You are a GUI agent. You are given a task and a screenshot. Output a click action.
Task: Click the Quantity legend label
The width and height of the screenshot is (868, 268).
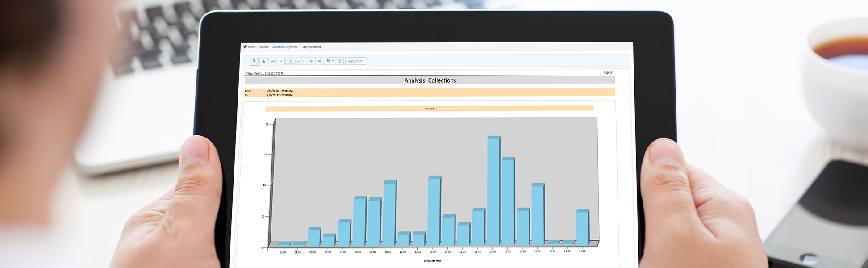point(430,109)
